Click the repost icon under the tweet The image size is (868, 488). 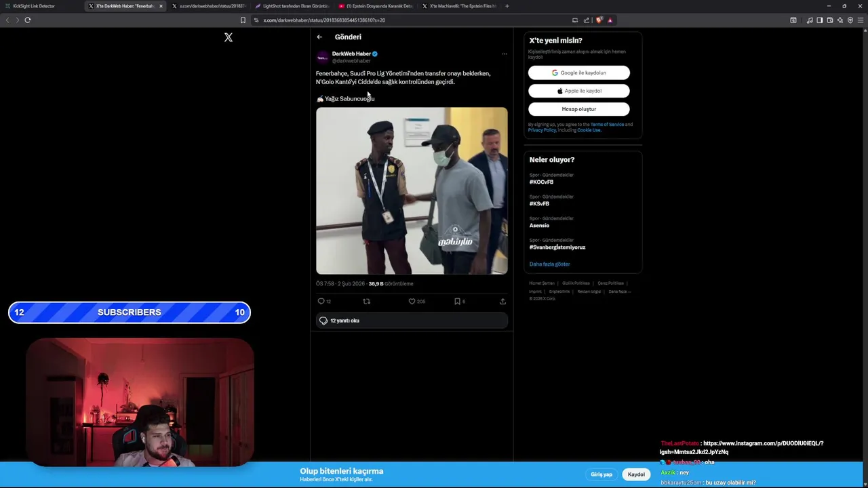(x=366, y=301)
